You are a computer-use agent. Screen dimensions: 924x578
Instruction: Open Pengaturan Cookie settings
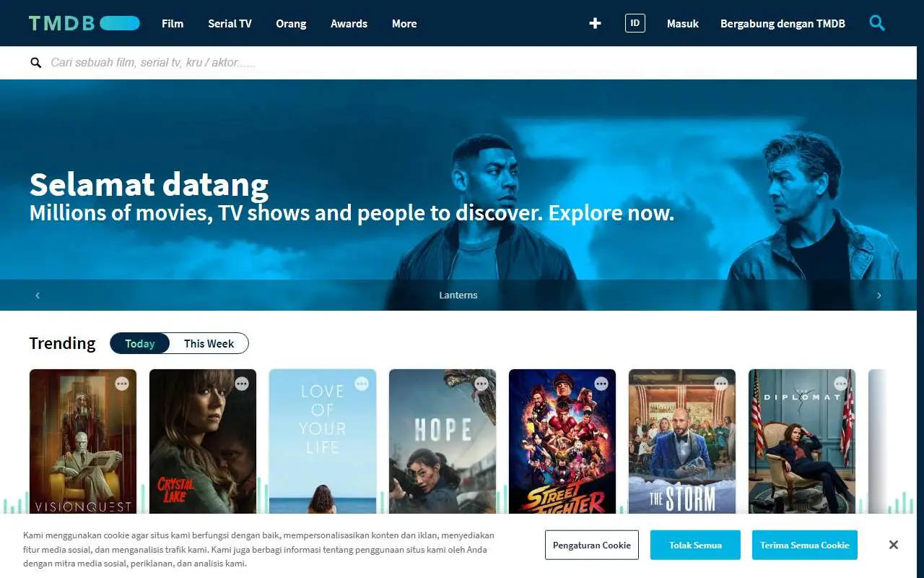[592, 545]
